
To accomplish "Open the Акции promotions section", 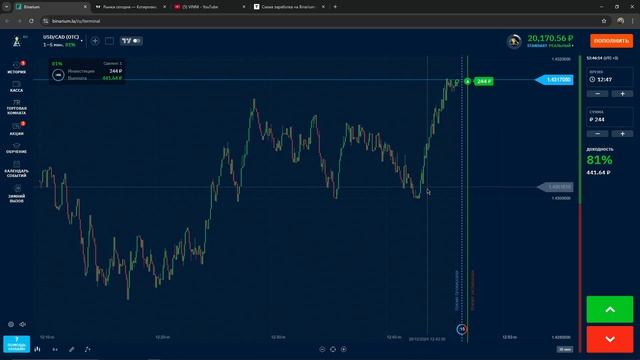I will [x=17, y=129].
